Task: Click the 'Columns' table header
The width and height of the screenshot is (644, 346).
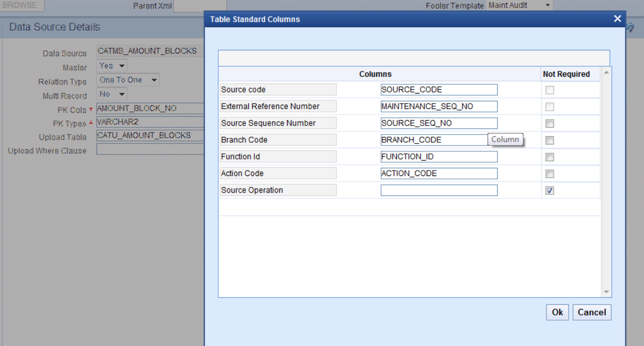Action: pos(375,74)
